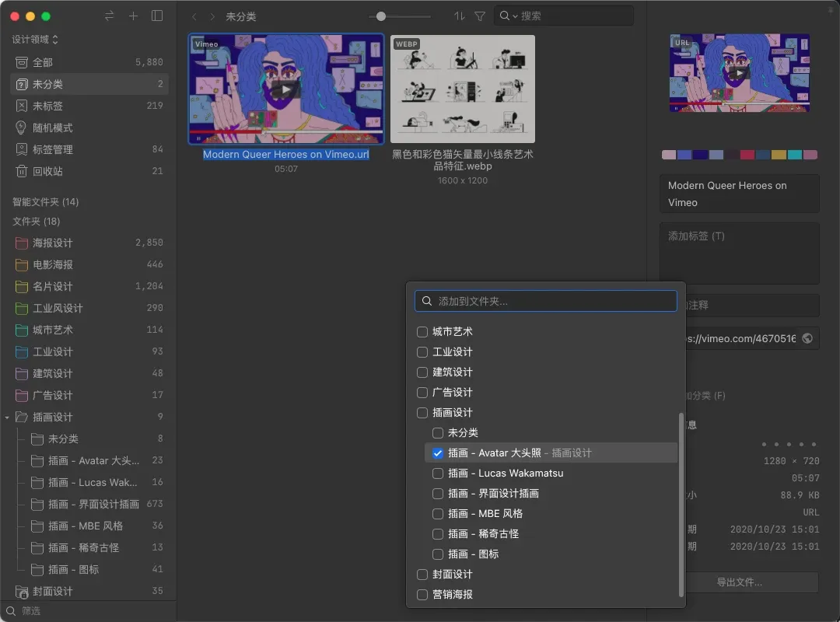
Task: Check 插画 - 图标 checkbox in popup
Action: (438, 554)
